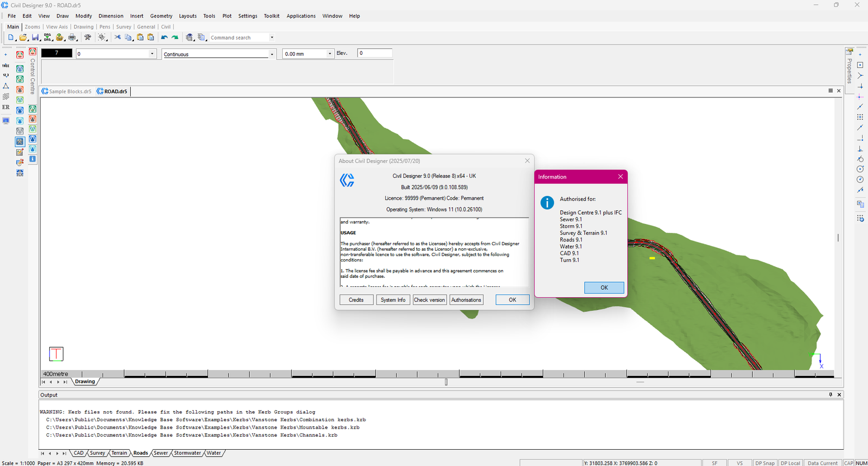This screenshot has width=868, height=466.
Task: Toggle Data Current in the status bar
Action: click(822, 463)
